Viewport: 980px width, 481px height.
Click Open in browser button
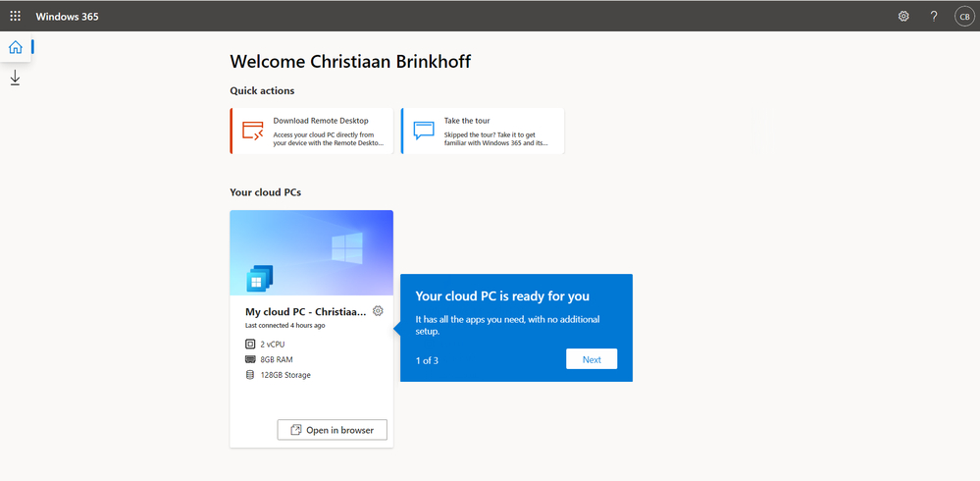[x=332, y=430]
